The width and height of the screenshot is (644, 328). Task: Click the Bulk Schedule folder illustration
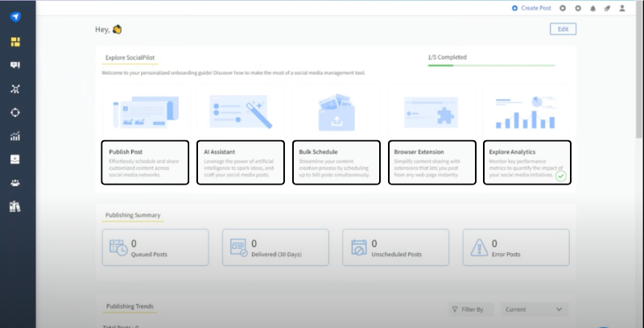click(336, 112)
